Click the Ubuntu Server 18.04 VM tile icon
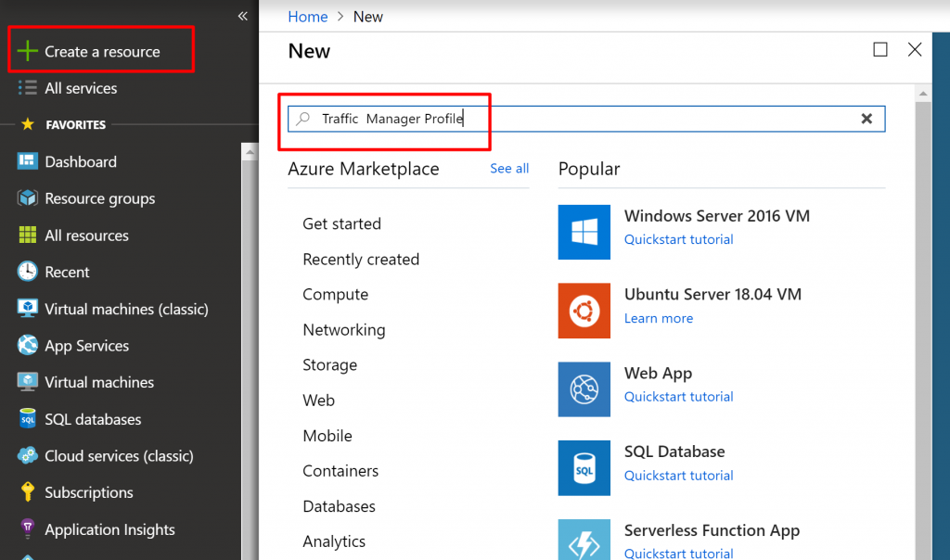 tap(584, 311)
